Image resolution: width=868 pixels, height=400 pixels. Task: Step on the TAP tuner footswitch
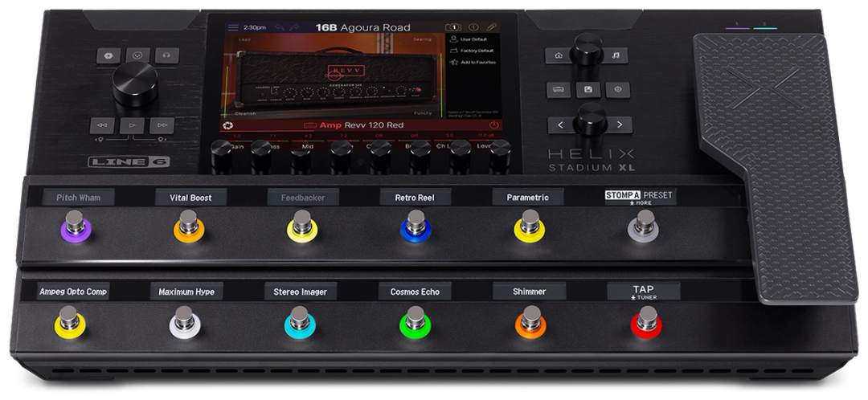pos(646,323)
